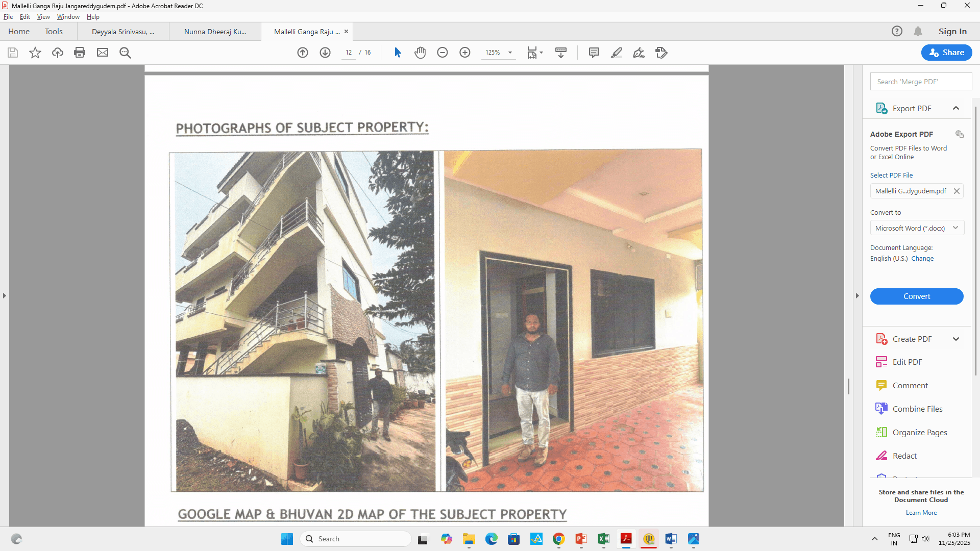Screen dimensions: 980x551
Task: Click the Select PDF File link
Action: click(891, 175)
